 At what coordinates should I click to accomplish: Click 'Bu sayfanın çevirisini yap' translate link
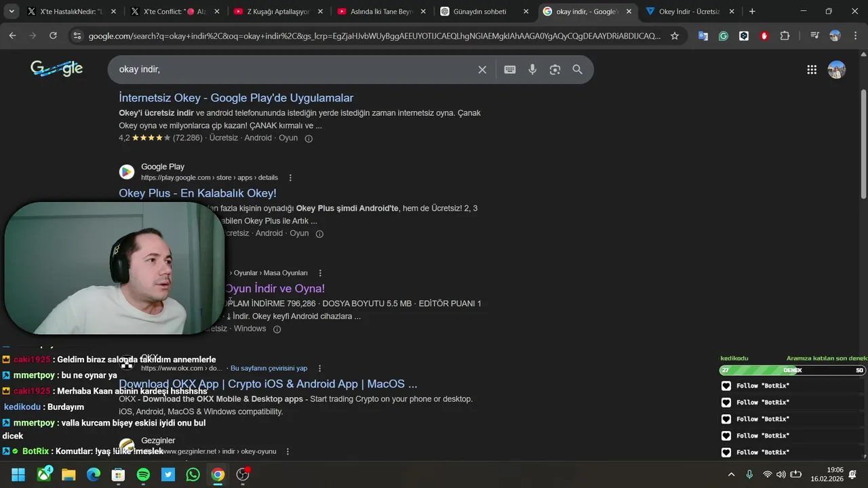[269, 368]
